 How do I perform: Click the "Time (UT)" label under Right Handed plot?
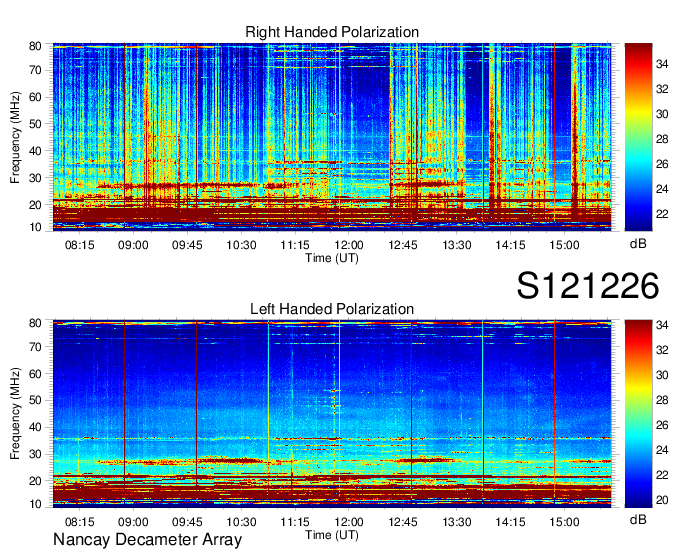[332, 258]
